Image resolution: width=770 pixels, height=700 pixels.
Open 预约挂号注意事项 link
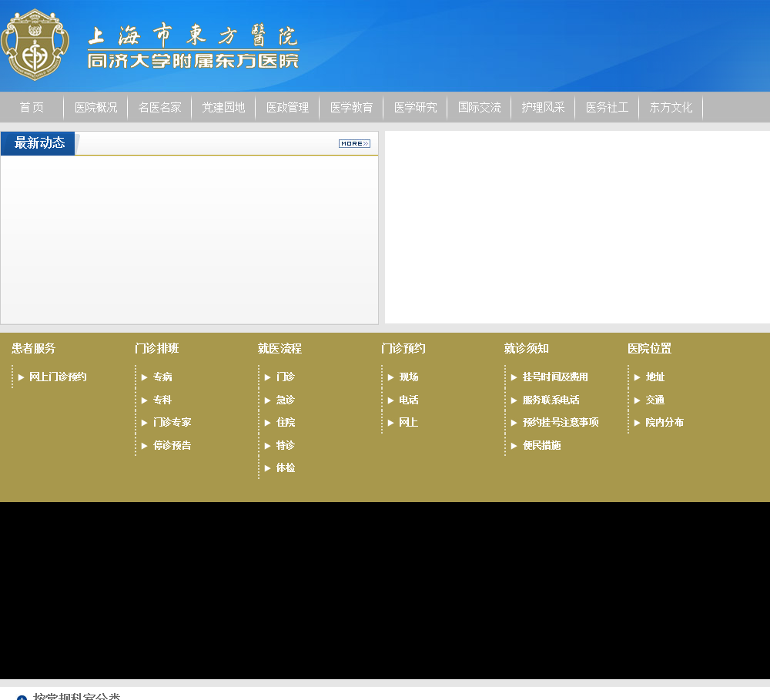pos(561,423)
